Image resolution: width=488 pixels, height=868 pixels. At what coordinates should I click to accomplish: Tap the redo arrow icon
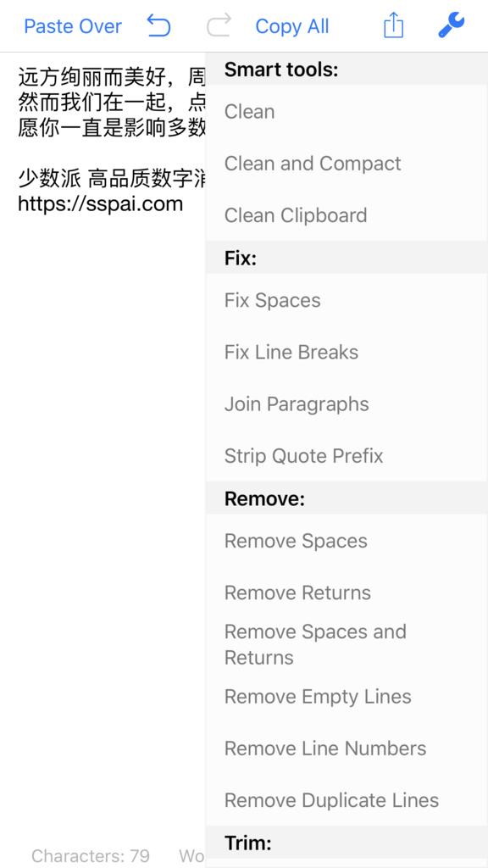coord(219,25)
